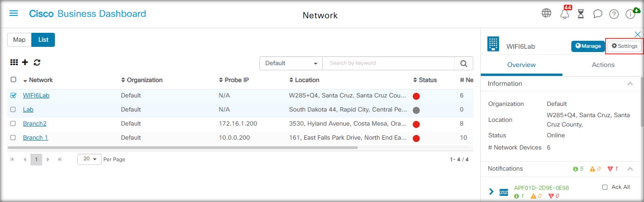Switch to the Actions tab
Screen dimensions: 644x202
[603, 65]
